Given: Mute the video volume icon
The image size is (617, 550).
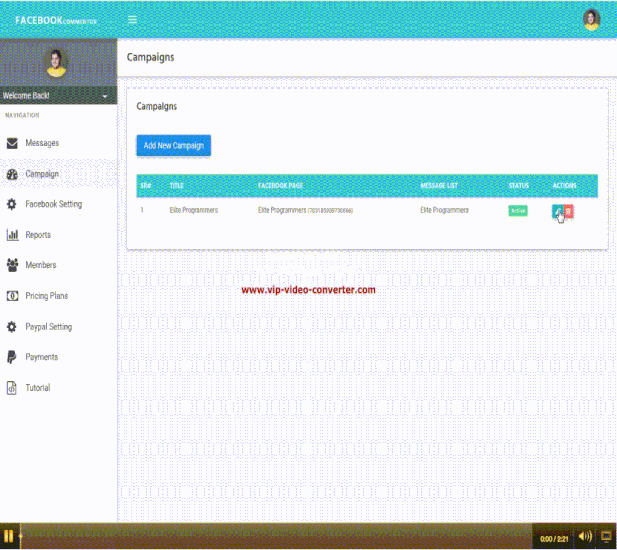Looking at the screenshot, I should [585, 536].
